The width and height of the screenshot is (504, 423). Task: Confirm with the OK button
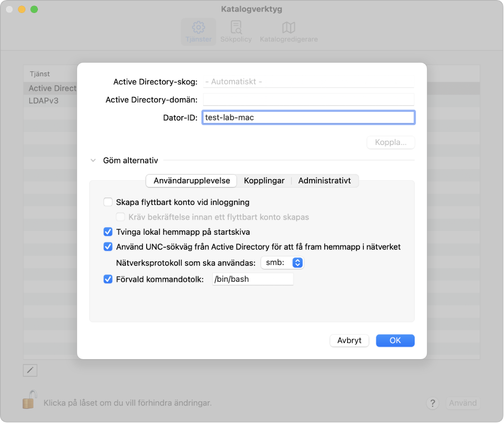[x=395, y=340]
